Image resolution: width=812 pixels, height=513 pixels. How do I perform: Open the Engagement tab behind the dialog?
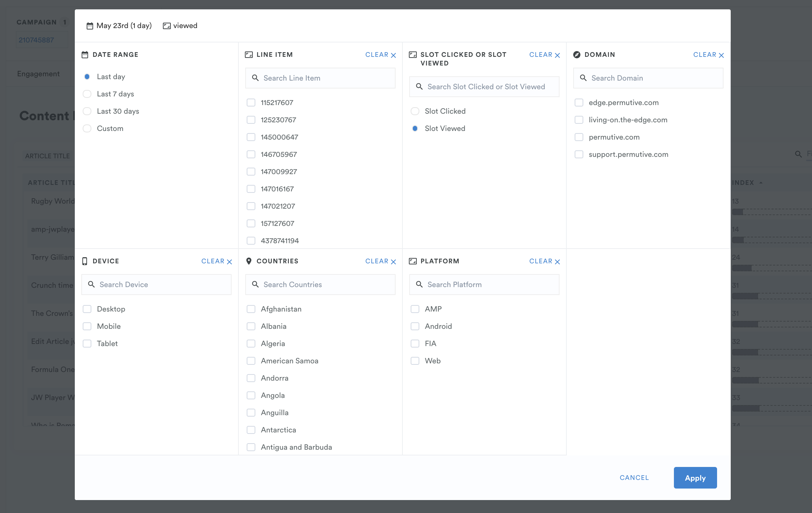38,74
